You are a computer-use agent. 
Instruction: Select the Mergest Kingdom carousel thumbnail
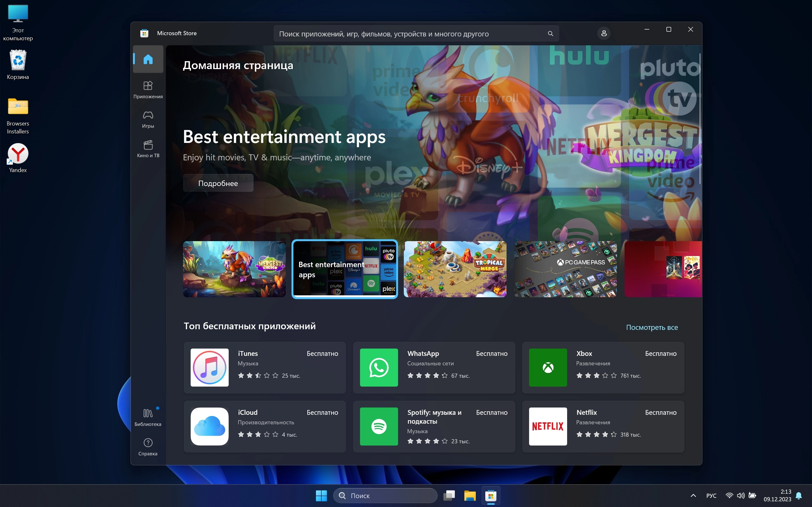click(234, 269)
